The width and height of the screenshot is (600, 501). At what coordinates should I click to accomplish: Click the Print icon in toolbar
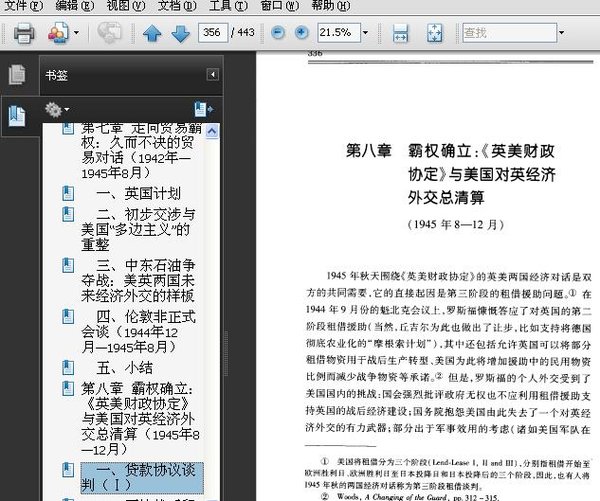pos(24,33)
